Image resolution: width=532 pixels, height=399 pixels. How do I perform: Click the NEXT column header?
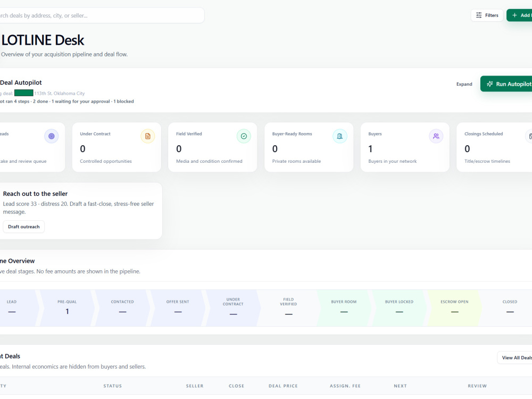(401, 386)
